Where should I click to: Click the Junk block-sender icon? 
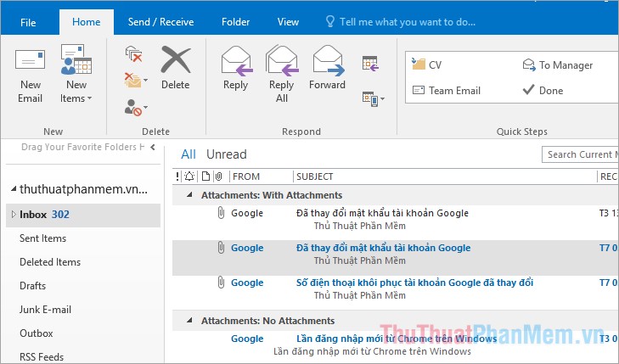(x=132, y=107)
